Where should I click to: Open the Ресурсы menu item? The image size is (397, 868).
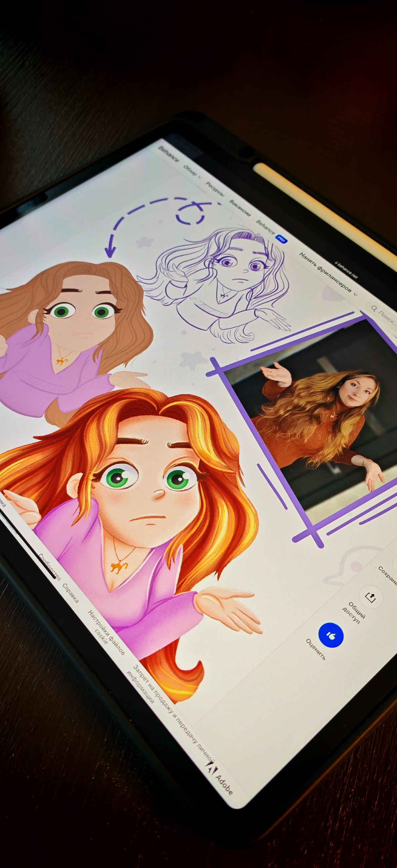click(215, 190)
